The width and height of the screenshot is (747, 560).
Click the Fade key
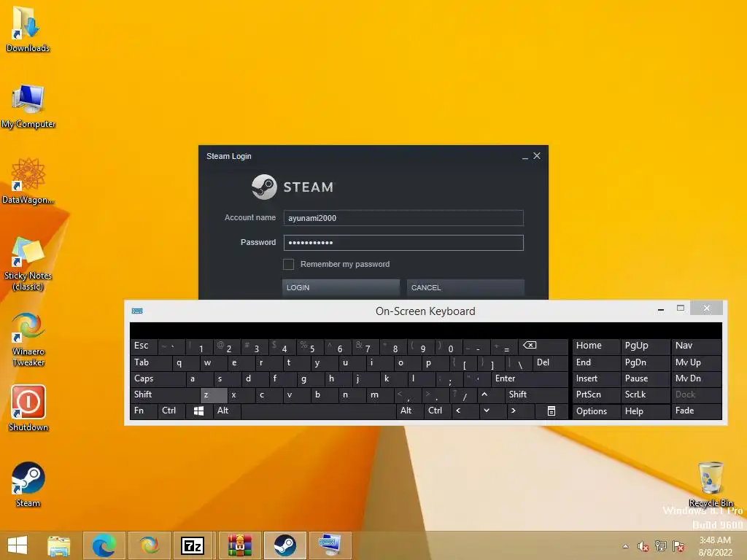pos(697,411)
